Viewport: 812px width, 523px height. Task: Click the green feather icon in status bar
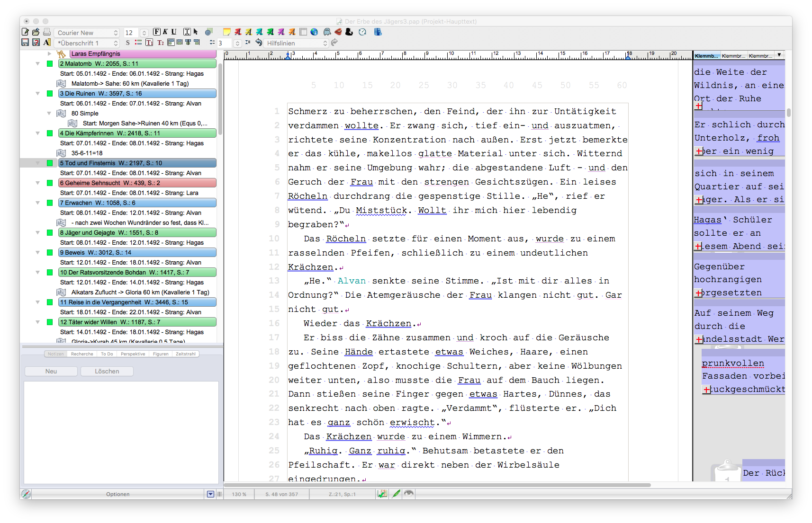coord(396,494)
